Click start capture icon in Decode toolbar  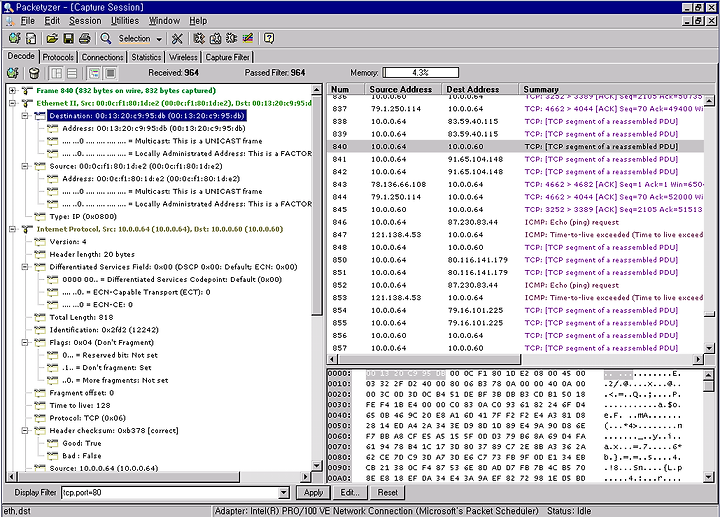pos(13,73)
